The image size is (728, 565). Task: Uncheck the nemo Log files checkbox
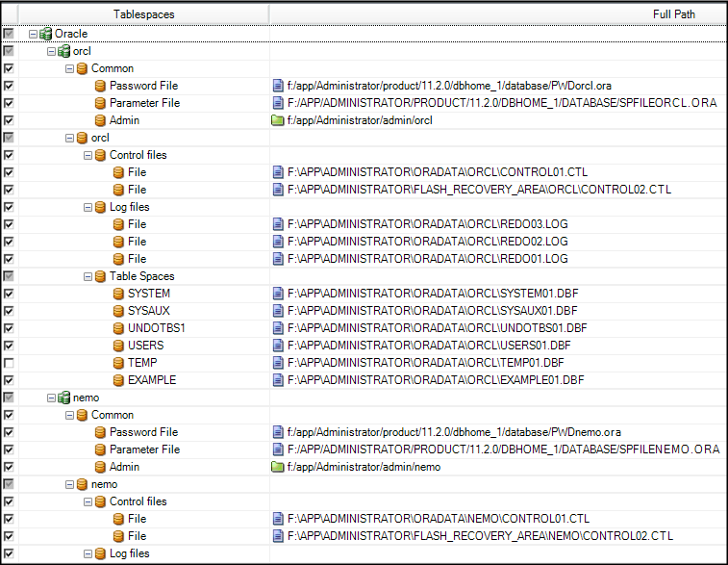(9, 553)
